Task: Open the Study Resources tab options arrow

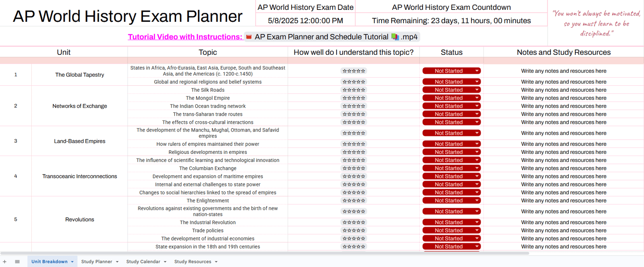Action: pos(216,262)
